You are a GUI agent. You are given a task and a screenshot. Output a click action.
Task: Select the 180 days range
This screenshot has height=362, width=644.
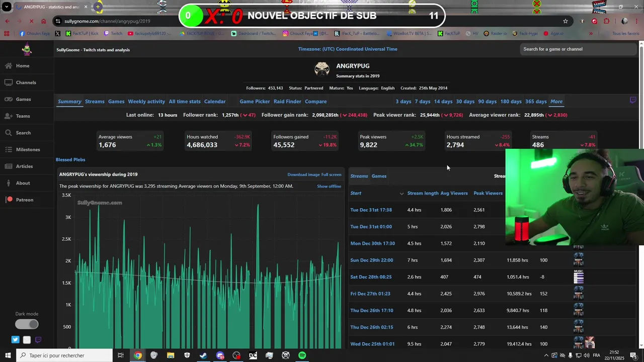click(x=511, y=102)
